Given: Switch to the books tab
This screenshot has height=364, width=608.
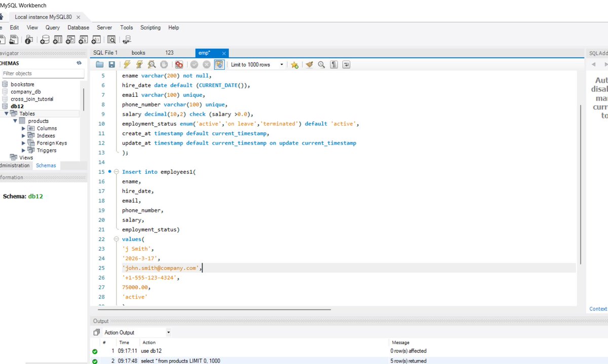Looking at the screenshot, I should tap(138, 53).
